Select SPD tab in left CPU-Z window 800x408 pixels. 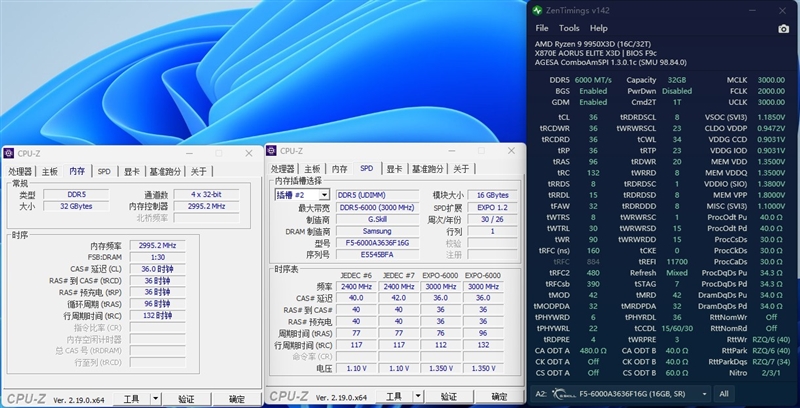[104, 171]
